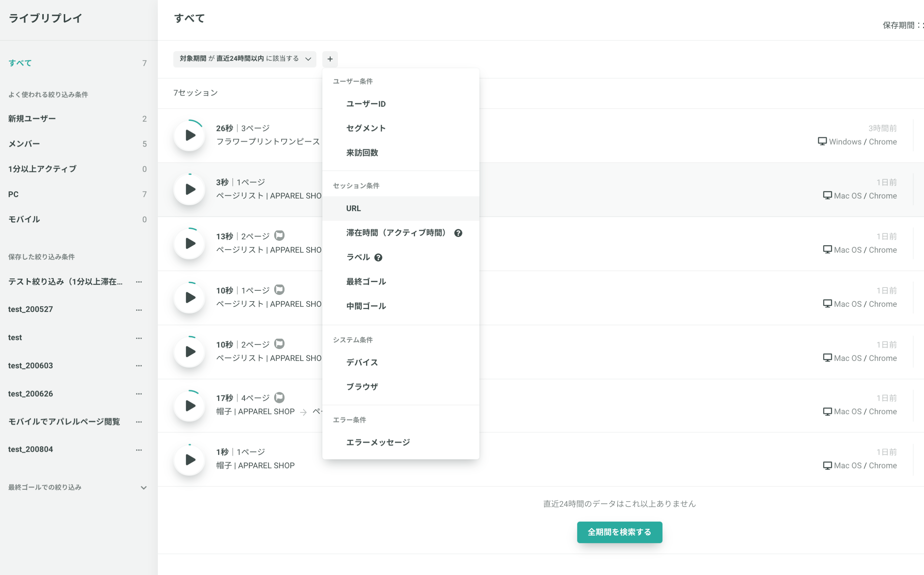Play the 10秒 2ページ session replay
The image size is (924, 575).
(190, 351)
